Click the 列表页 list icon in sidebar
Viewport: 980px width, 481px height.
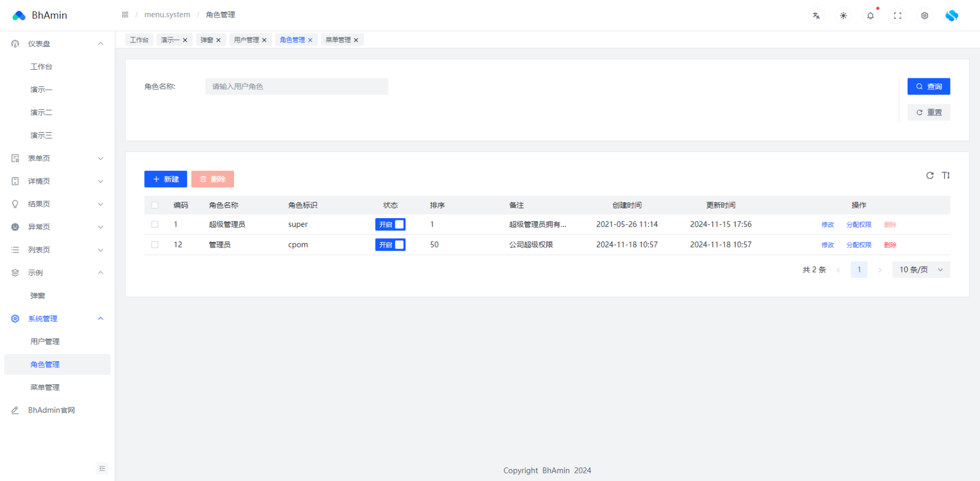point(15,250)
